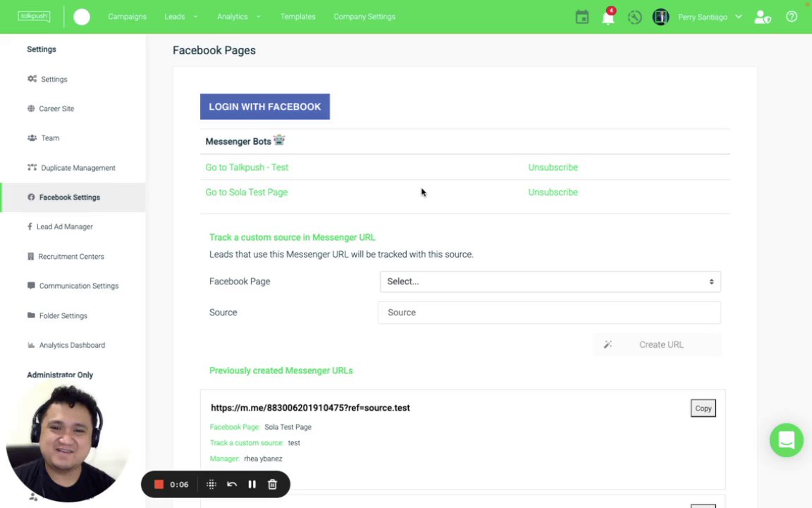Click the Facebook Pages page title

pos(214,50)
